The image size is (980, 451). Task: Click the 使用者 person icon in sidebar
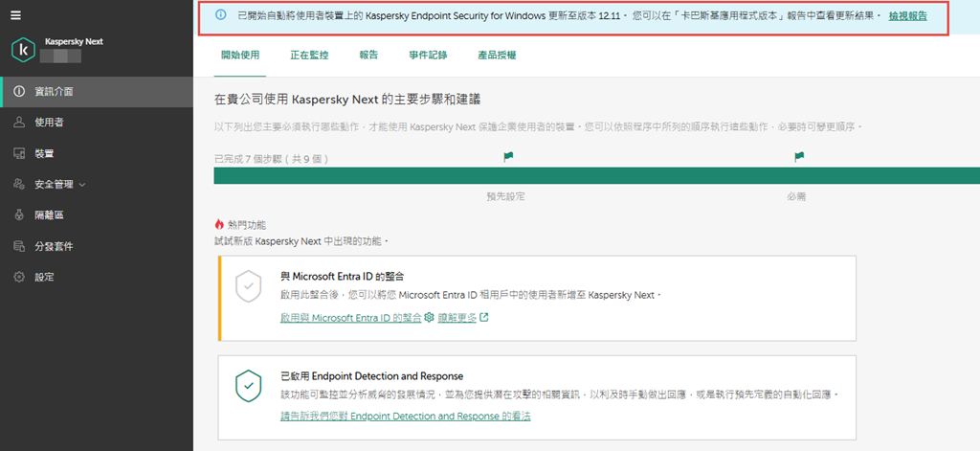[18, 123]
